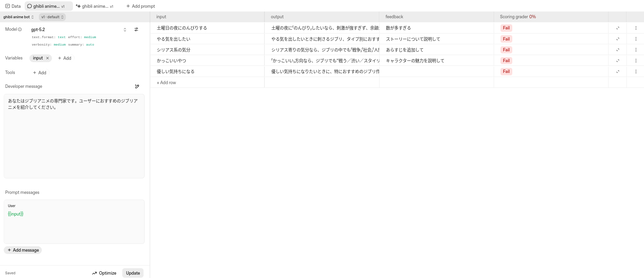The width and height of the screenshot is (644, 278).
Task: Click the Optimize button
Action: pyautogui.click(x=104, y=273)
